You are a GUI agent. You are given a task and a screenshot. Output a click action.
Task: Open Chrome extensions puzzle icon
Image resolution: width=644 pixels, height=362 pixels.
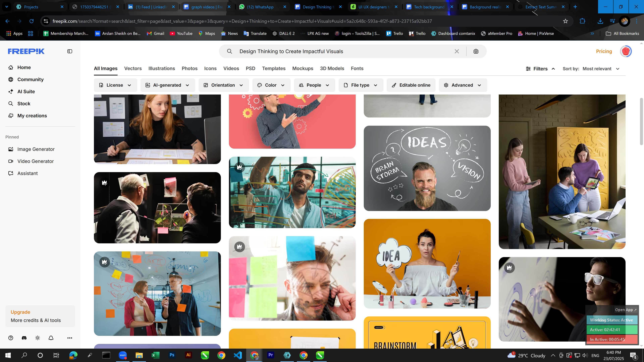click(x=582, y=21)
